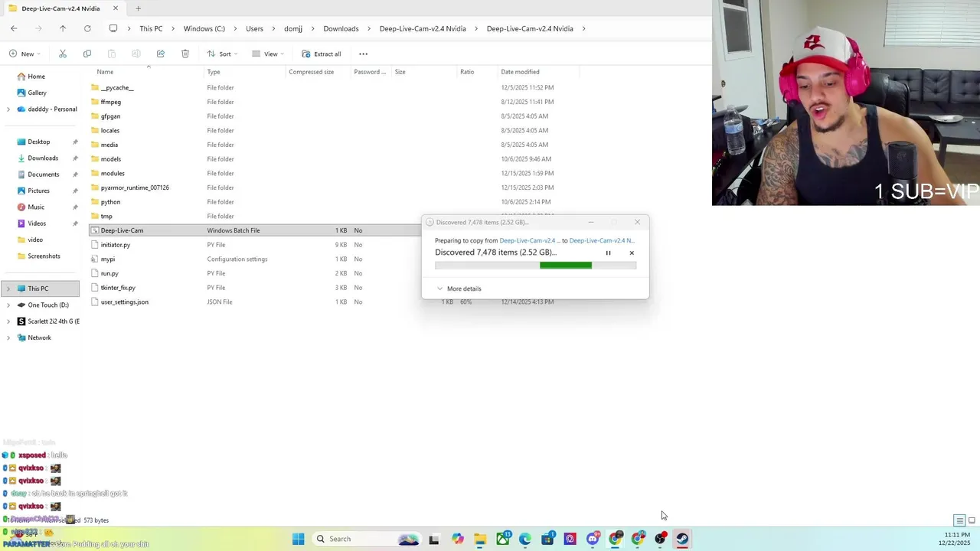Open the clock and date in system tray
Screen dimensions: 980x551
956,539
